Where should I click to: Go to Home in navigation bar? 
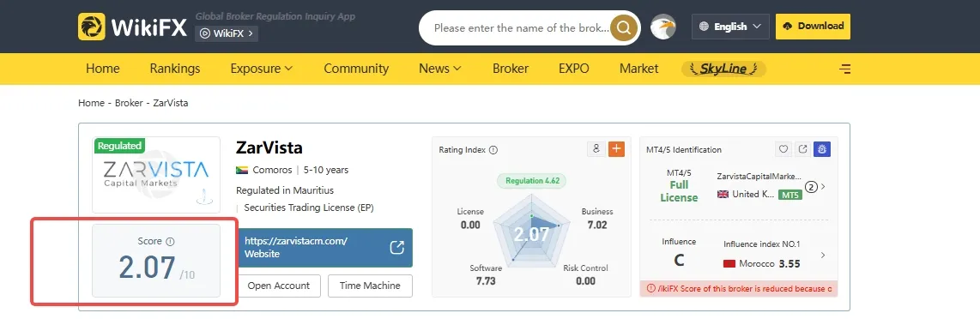coord(102,69)
